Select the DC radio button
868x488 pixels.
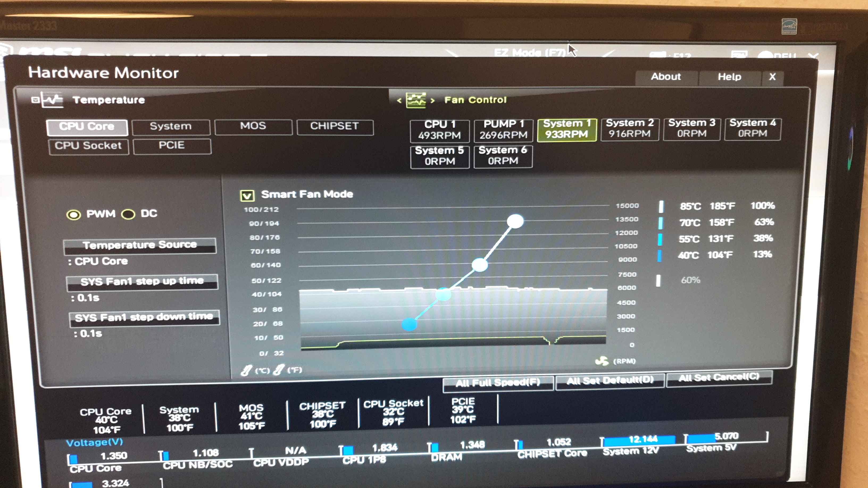point(128,214)
